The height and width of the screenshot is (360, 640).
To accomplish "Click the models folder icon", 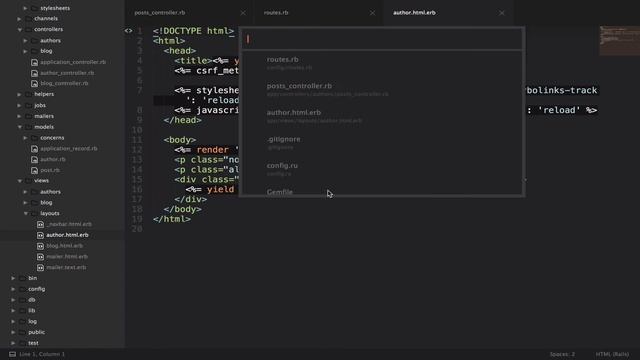I will (x=28, y=127).
